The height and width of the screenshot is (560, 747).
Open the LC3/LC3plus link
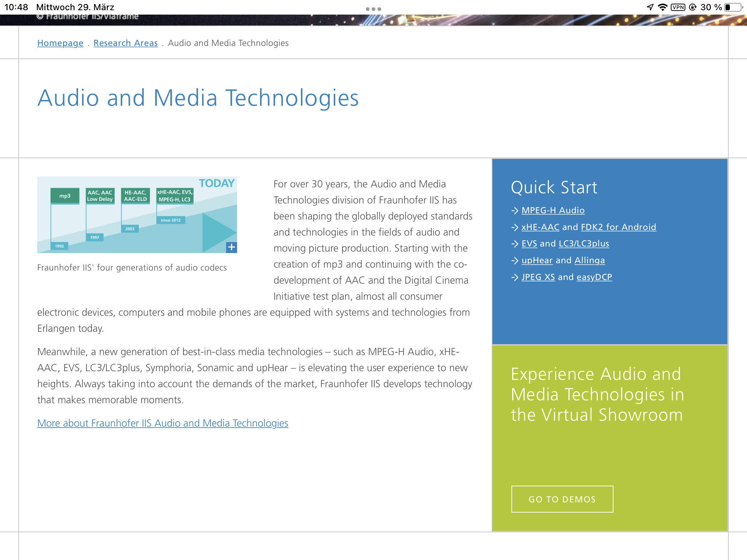pos(584,244)
